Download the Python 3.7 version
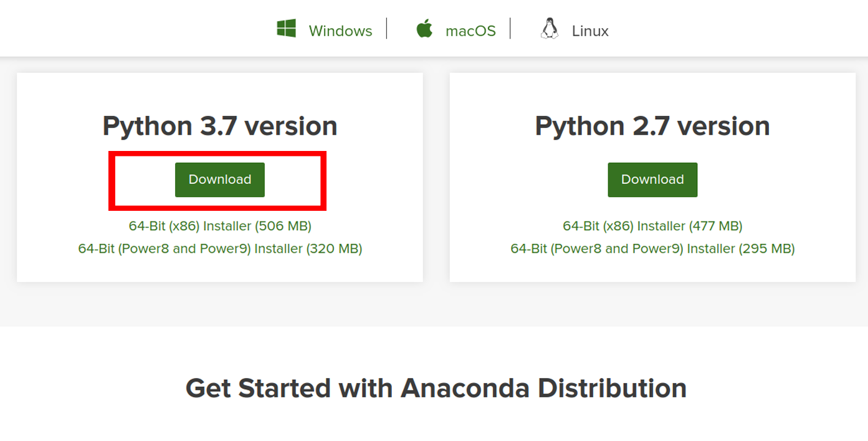 pos(220,180)
